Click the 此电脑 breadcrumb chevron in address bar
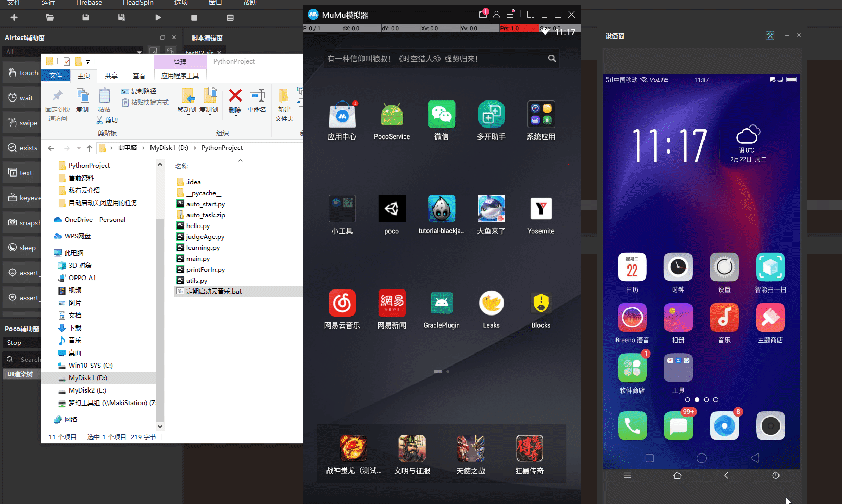Viewport: 842px width, 504px height. click(x=142, y=148)
